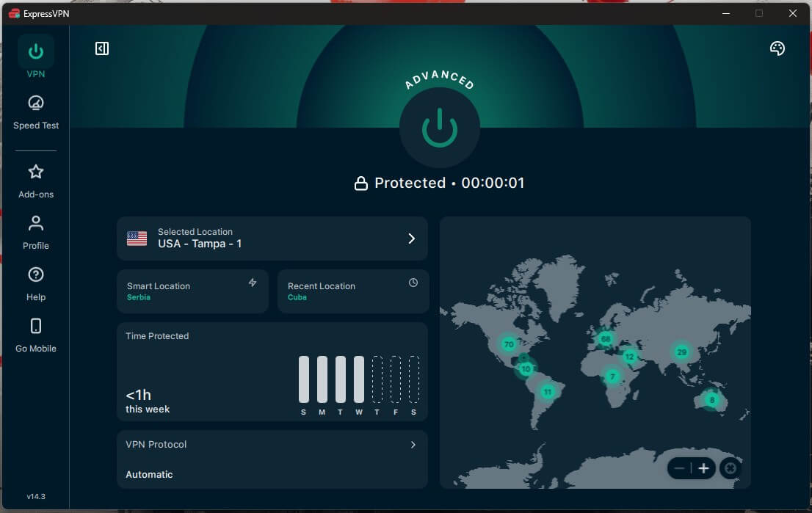Viewport: 812px width, 513px height.
Task: Zoom in the map with plus
Action: [x=703, y=468]
